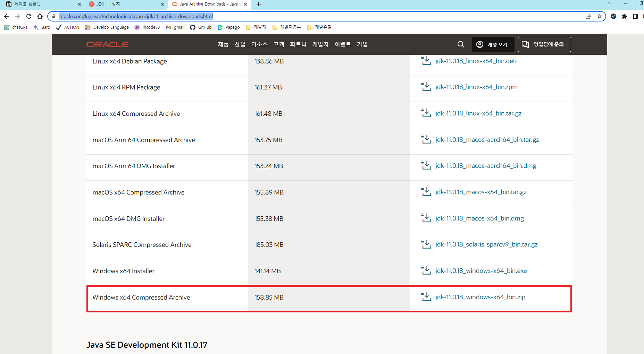Image resolution: width=644 pixels, height=354 pixels.
Task: View site security lock icon
Action: click(53, 16)
